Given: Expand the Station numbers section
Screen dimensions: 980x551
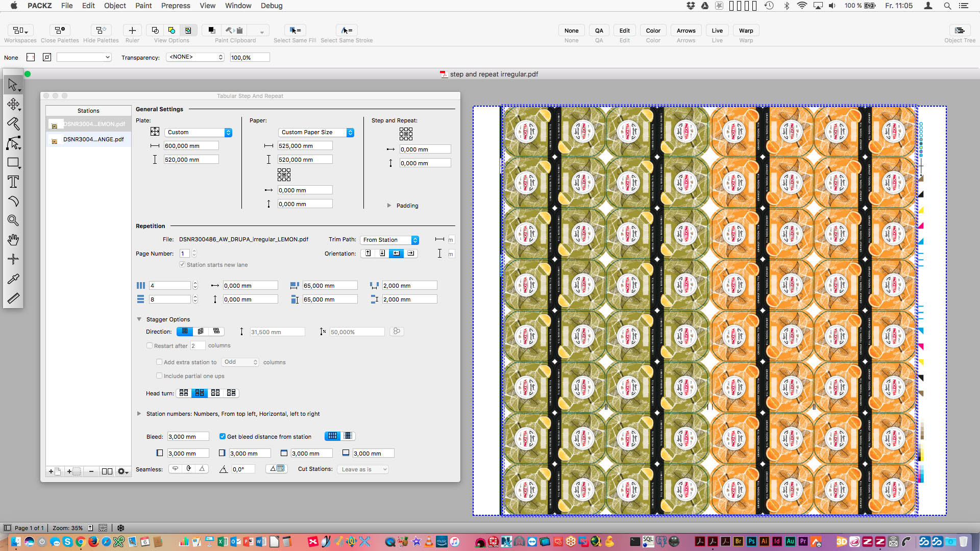Looking at the screenshot, I should coord(139,414).
